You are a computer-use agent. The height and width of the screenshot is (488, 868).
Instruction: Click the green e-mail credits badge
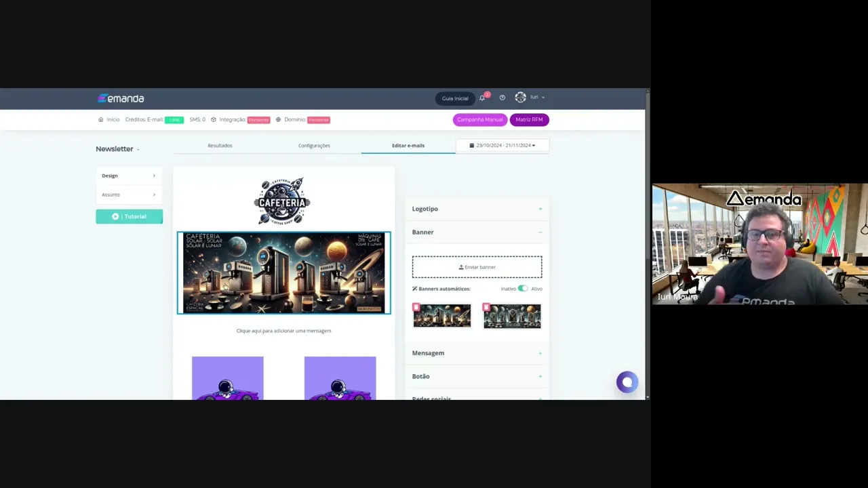[174, 120]
